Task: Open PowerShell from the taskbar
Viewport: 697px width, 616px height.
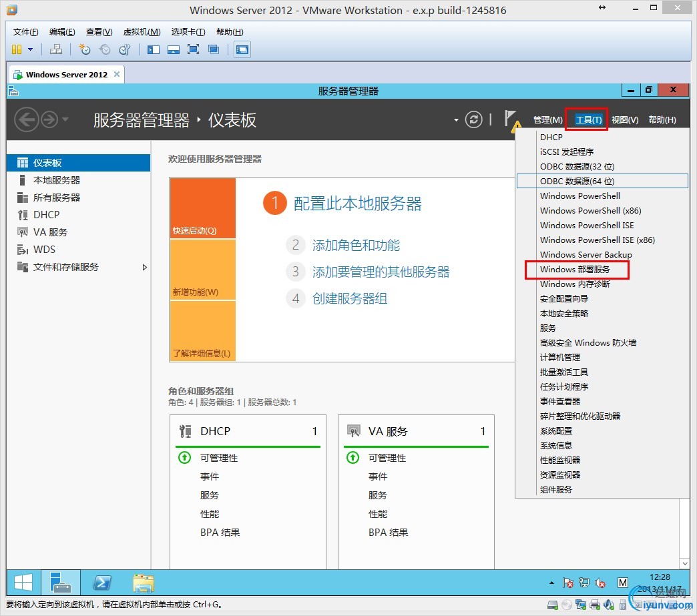Action: (x=101, y=583)
